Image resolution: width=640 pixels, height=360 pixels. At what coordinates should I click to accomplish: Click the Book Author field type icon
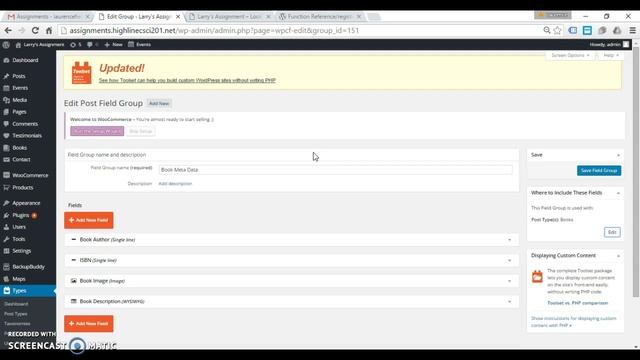pos(73,240)
